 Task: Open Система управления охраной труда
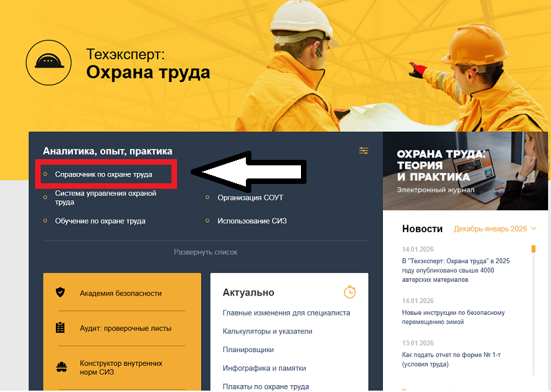point(105,198)
